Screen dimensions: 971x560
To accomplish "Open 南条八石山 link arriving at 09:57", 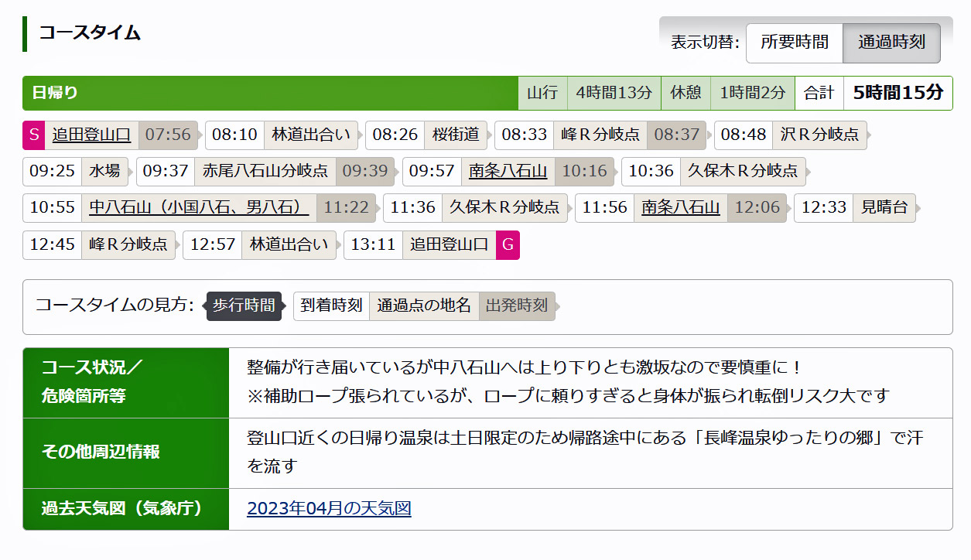I will 508,171.
